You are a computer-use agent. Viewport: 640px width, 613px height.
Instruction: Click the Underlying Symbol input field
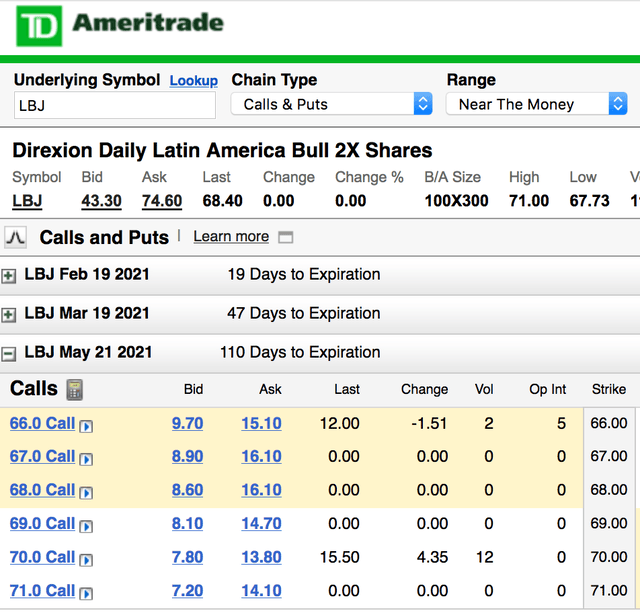pyautogui.click(x=115, y=105)
